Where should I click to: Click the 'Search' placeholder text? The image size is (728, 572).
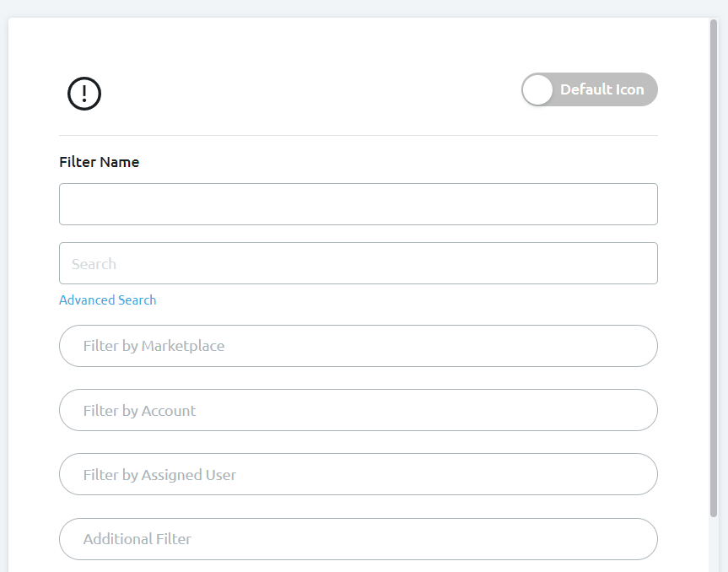[94, 264]
